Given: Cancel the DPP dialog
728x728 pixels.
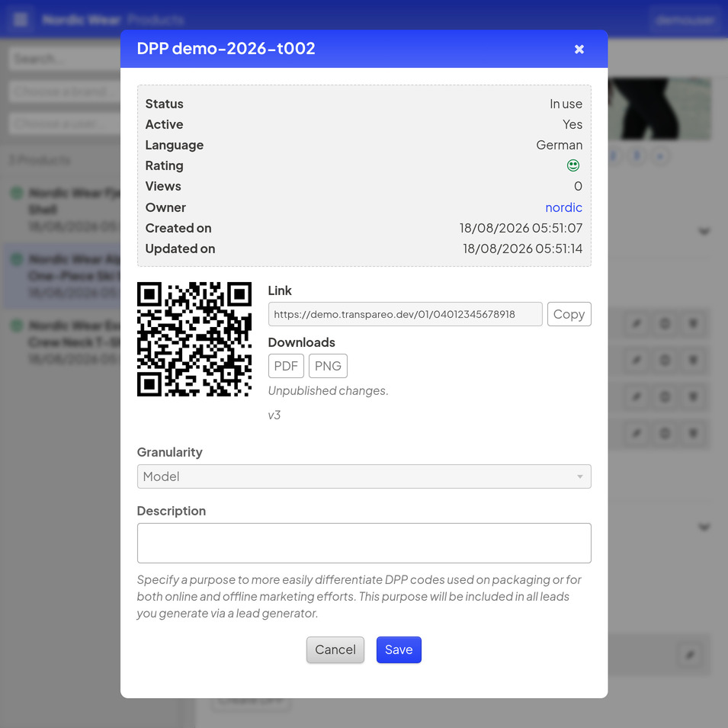Looking at the screenshot, I should (335, 649).
